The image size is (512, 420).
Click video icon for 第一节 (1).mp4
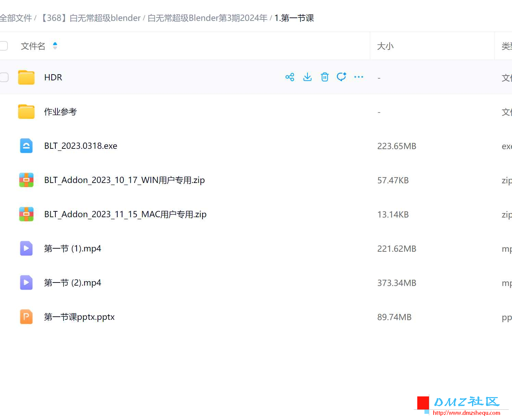(x=26, y=248)
